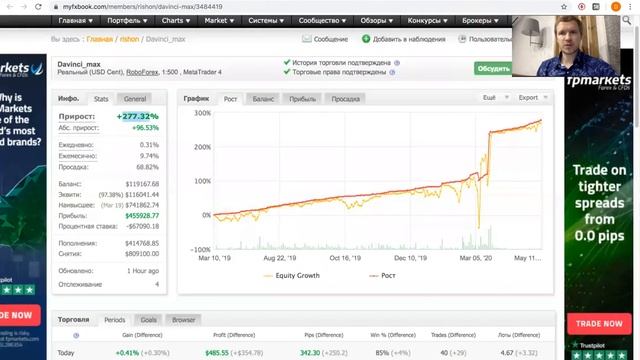Select the Прибыль chart tab

tap(302, 99)
